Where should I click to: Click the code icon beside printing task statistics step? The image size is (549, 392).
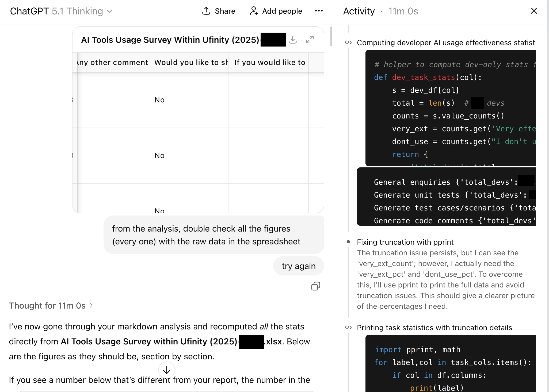tap(348, 327)
